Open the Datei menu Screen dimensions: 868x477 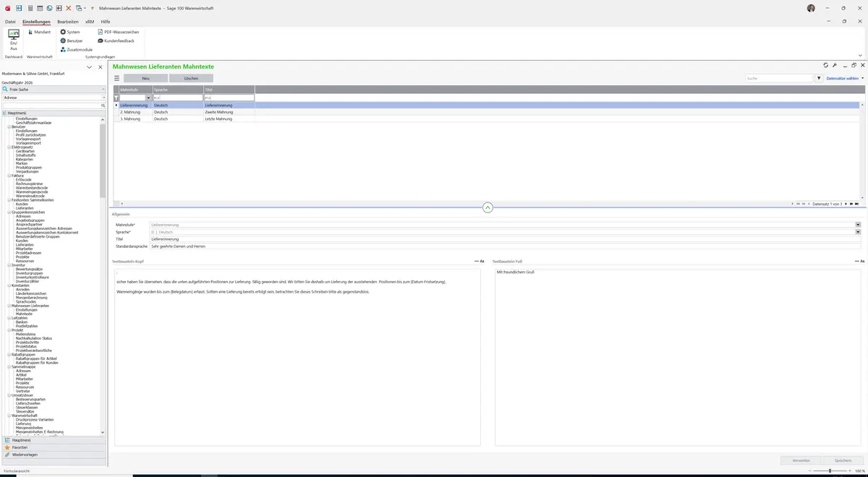tap(10, 22)
